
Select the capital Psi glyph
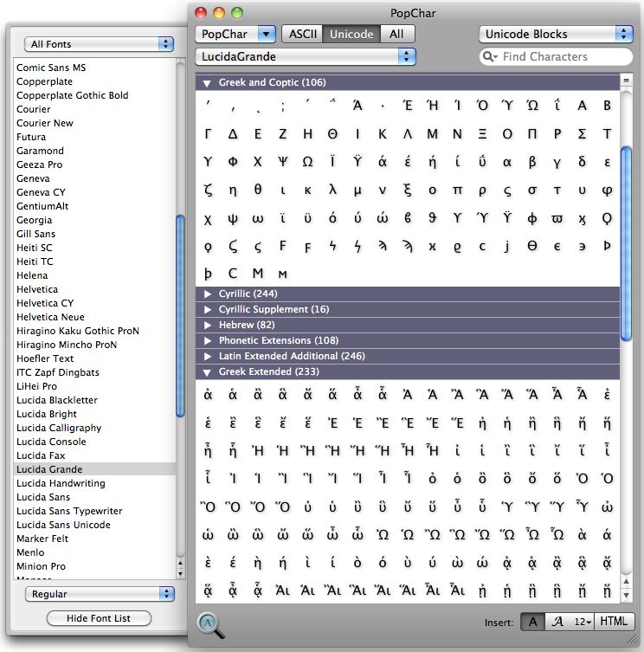coord(282,162)
